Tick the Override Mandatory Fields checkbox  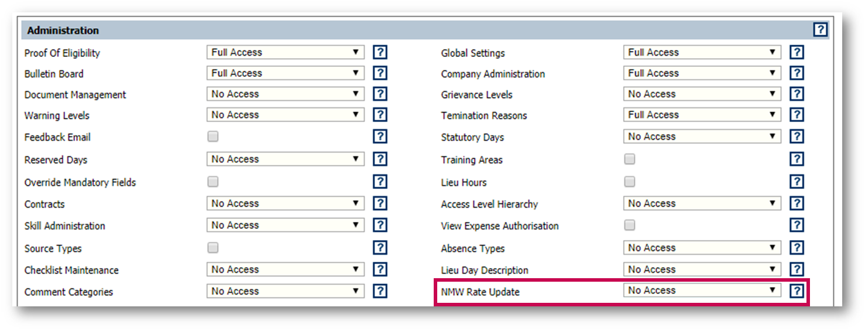tap(213, 182)
